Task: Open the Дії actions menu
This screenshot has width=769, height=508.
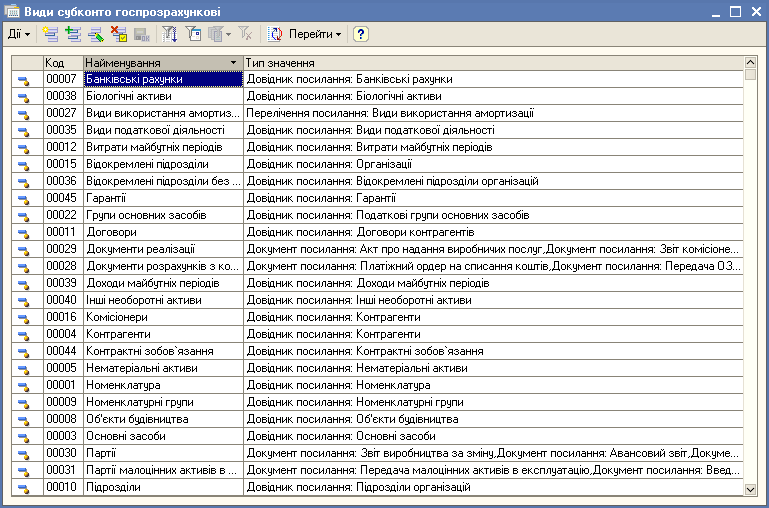Action: point(19,34)
